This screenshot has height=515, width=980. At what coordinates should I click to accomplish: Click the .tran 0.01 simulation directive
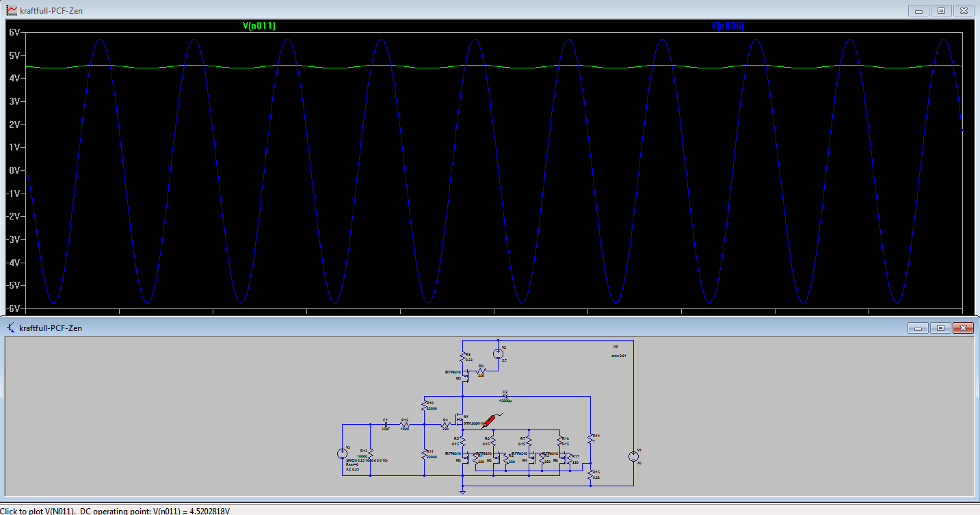click(x=619, y=356)
